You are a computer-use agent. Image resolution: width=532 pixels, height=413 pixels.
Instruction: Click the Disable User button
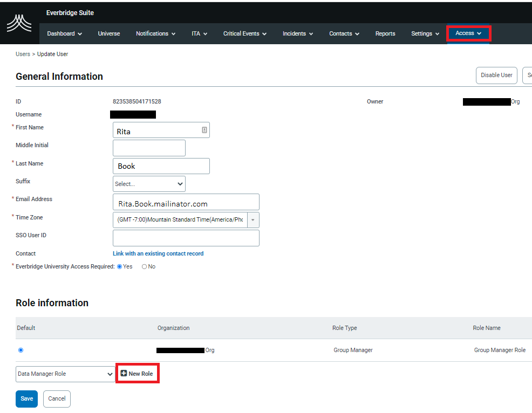tap(496, 75)
